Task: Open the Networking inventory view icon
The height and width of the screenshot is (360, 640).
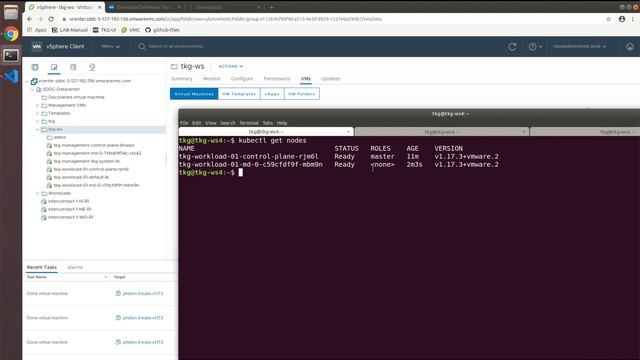Action: pyautogui.click(x=92, y=67)
